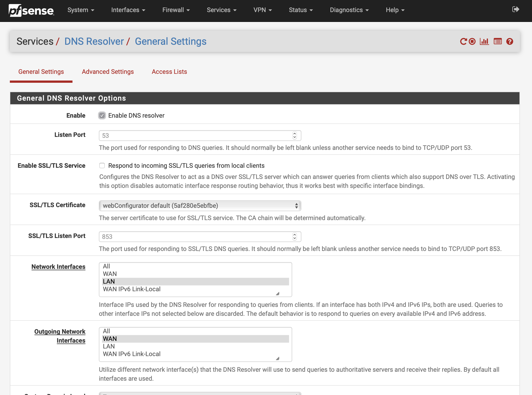The width and height of the screenshot is (532, 395).
Task: Click the DNS Resolver breadcrumb link
Action: pos(94,41)
